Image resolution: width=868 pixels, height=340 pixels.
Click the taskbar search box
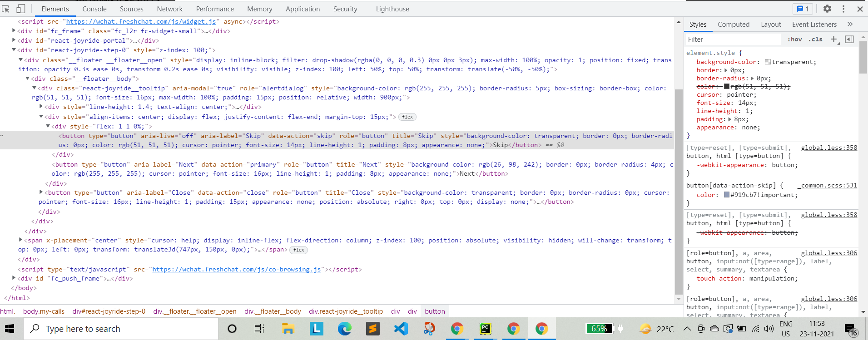tap(120, 329)
